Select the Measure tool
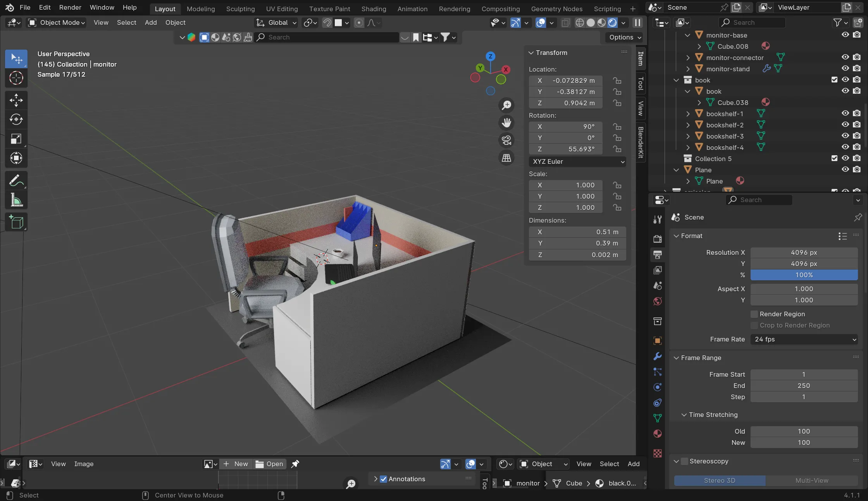Screen dimensions: 868x501 [16, 200]
